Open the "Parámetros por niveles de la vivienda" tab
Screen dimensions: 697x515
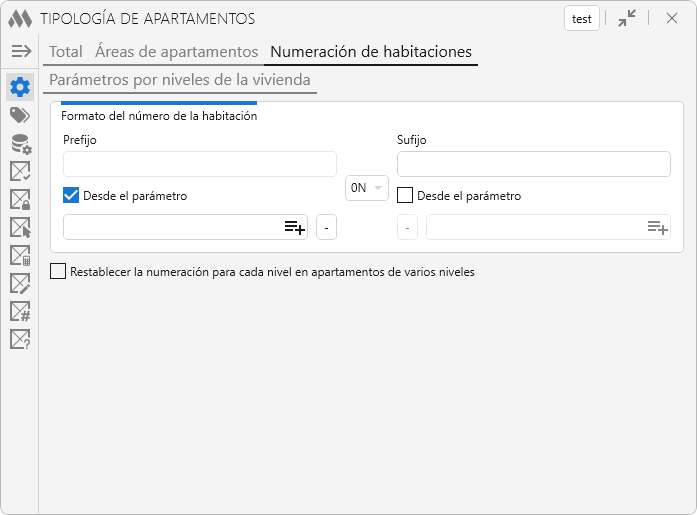180,80
